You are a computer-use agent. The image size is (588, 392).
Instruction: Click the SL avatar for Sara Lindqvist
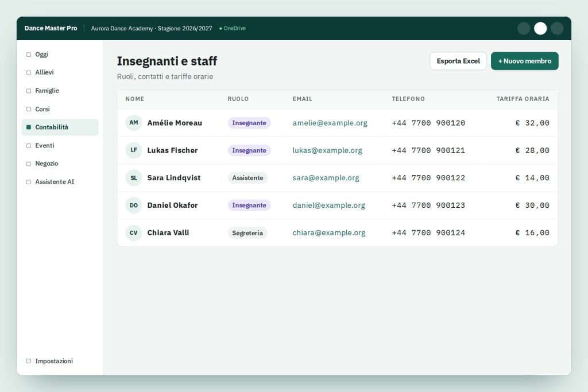(133, 178)
